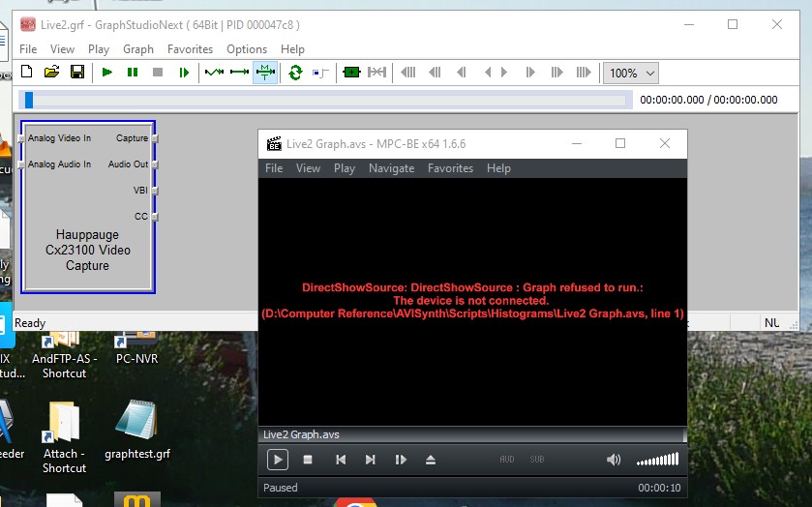Open GraphStudioNext Favorites menu
This screenshot has height=507, width=812.
(x=190, y=49)
